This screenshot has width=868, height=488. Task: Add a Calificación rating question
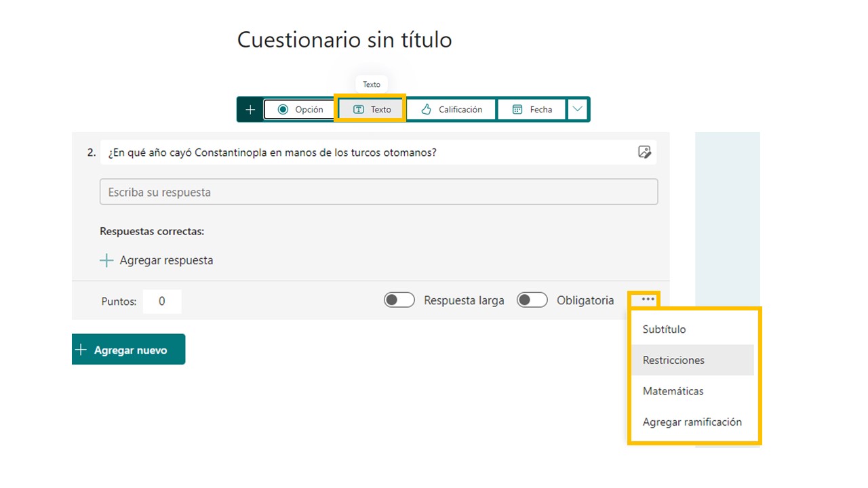tap(452, 109)
